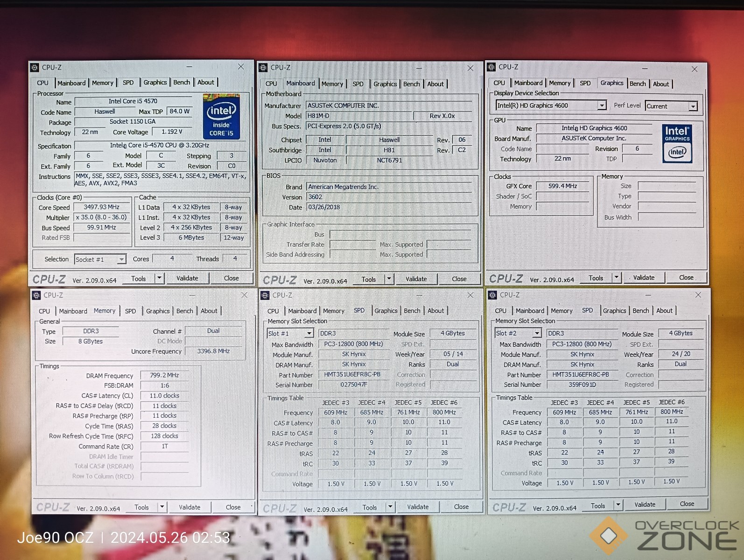Click CPU-Z title icon of memory timings window
The height and width of the screenshot is (560, 744).
pyautogui.click(x=36, y=295)
